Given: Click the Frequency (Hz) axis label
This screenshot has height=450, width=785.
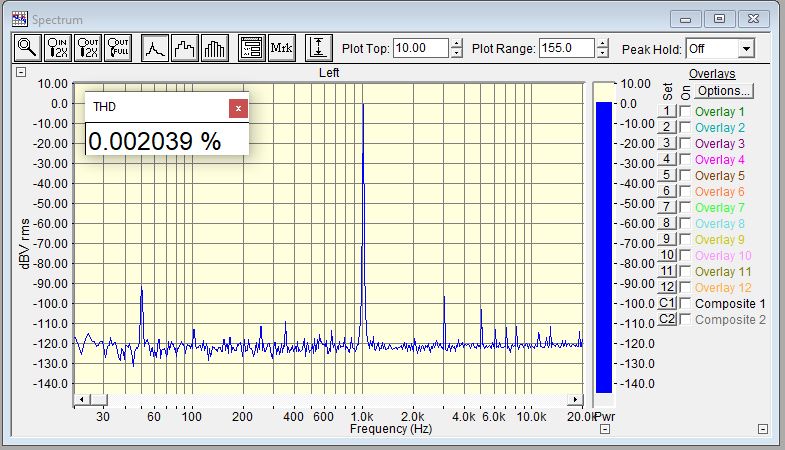Looking at the screenshot, I should [390, 429].
